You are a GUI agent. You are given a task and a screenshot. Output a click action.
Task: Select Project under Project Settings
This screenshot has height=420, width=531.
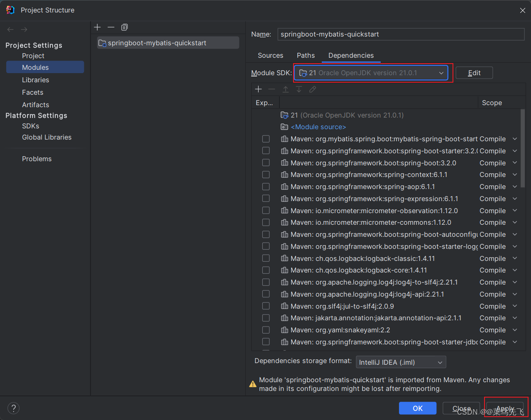coord(33,56)
